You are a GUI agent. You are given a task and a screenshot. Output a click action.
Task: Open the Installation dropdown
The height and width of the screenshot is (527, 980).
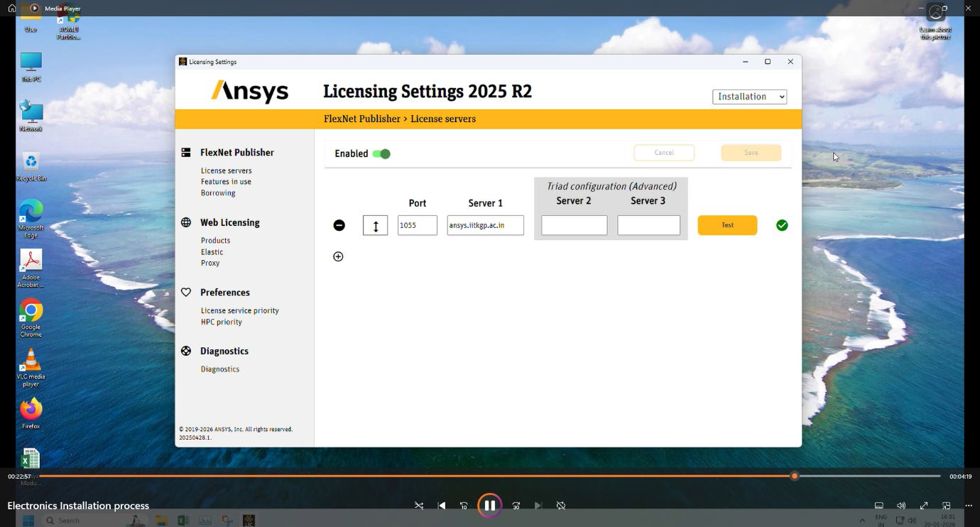pyautogui.click(x=749, y=97)
